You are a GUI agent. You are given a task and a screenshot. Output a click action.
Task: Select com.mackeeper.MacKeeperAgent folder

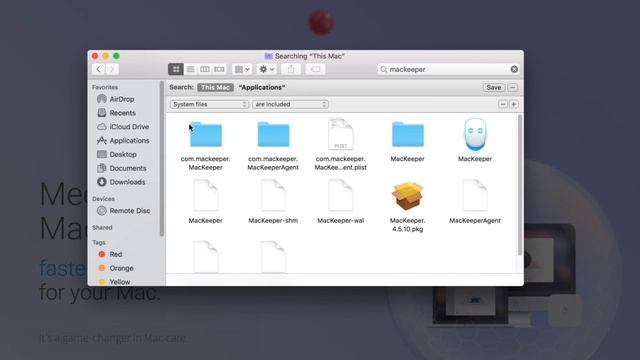click(273, 135)
